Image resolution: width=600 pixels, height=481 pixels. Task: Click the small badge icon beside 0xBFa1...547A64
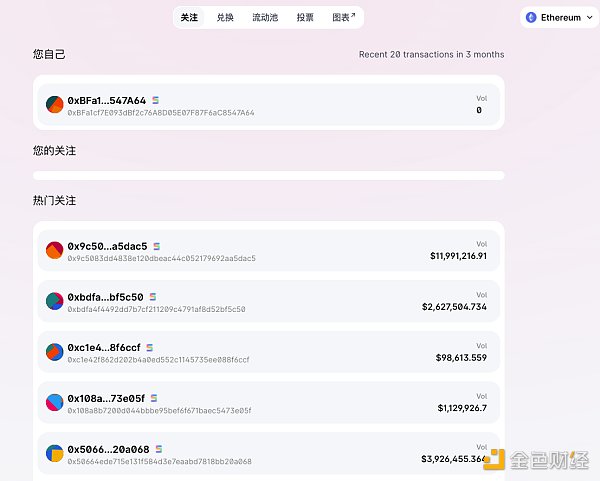[x=154, y=101]
